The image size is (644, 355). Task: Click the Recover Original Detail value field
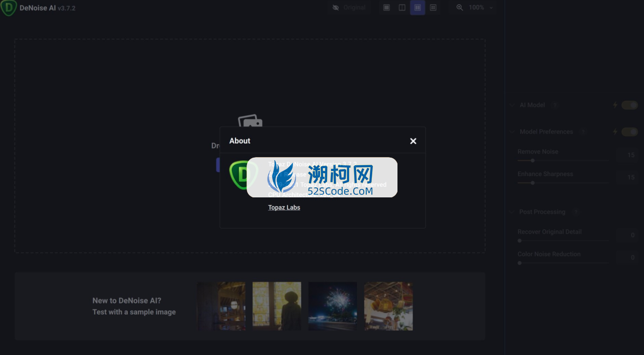(x=627, y=235)
